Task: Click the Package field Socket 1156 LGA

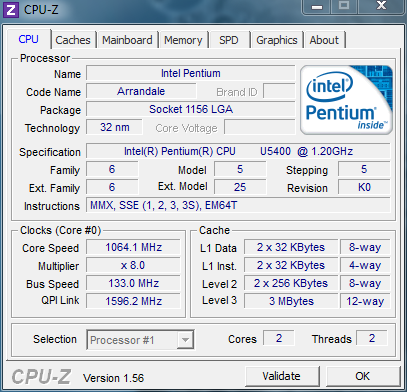Action: click(x=191, y=109)
